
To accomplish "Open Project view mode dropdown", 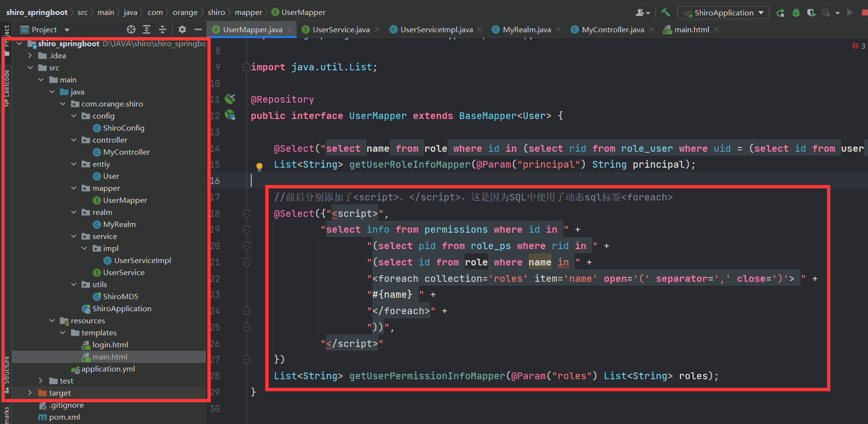I will click(x=67, y=30).
